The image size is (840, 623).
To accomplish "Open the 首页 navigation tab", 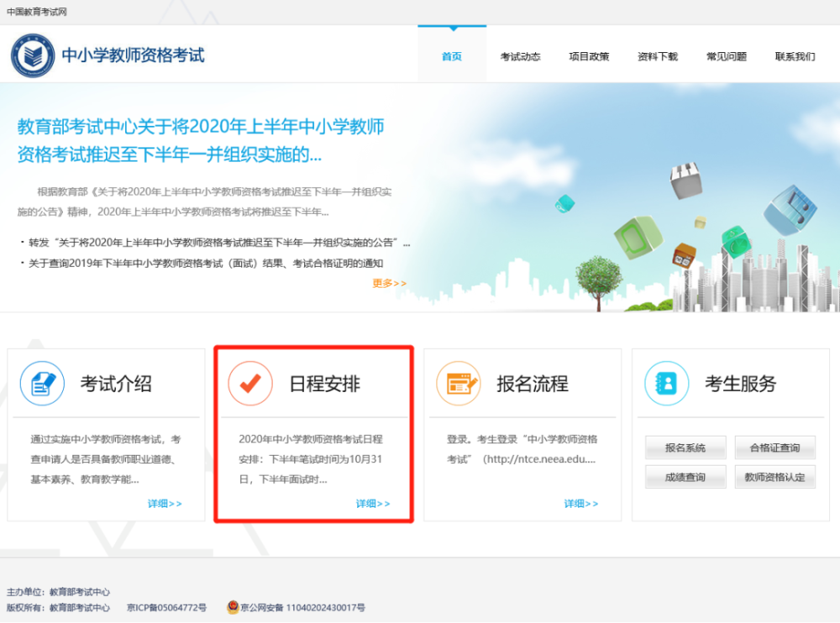I will coord(452,56).
